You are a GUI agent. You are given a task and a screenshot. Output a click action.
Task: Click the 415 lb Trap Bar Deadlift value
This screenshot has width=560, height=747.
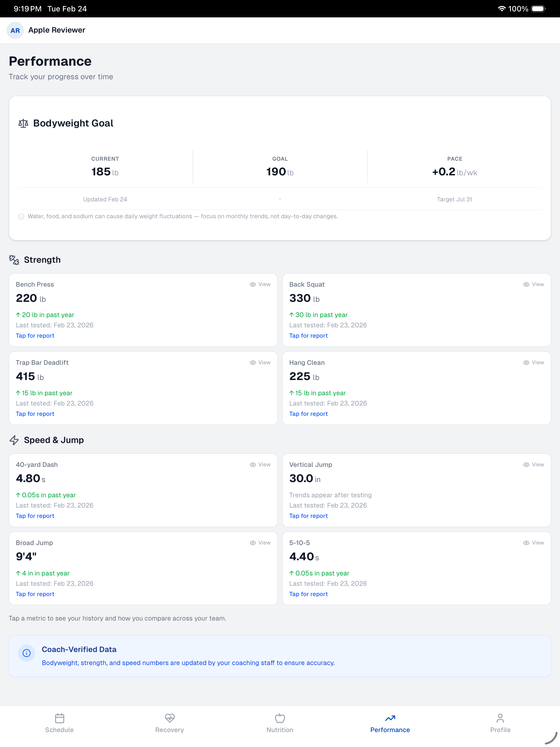click(30, 376)
